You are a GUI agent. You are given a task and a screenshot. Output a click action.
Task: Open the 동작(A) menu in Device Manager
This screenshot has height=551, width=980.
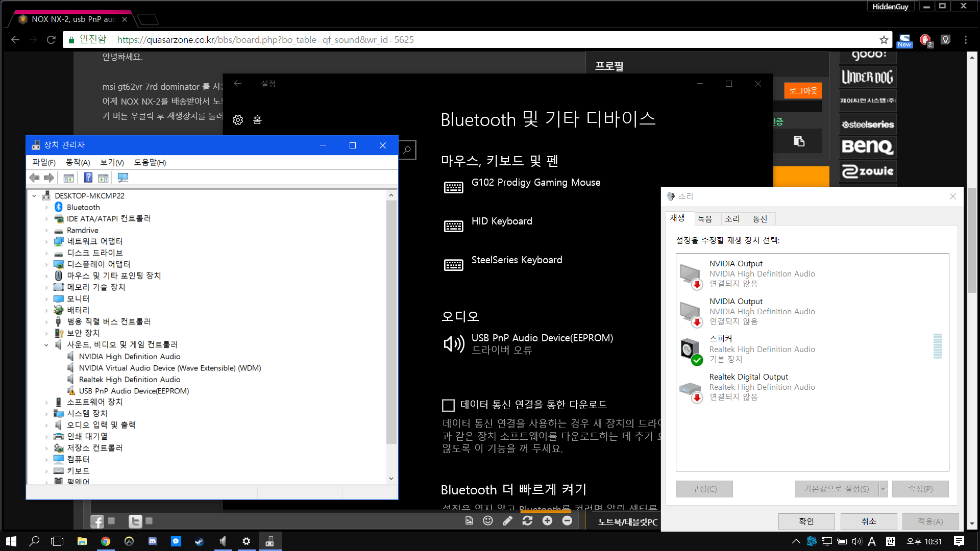click(x=77, y=162)
